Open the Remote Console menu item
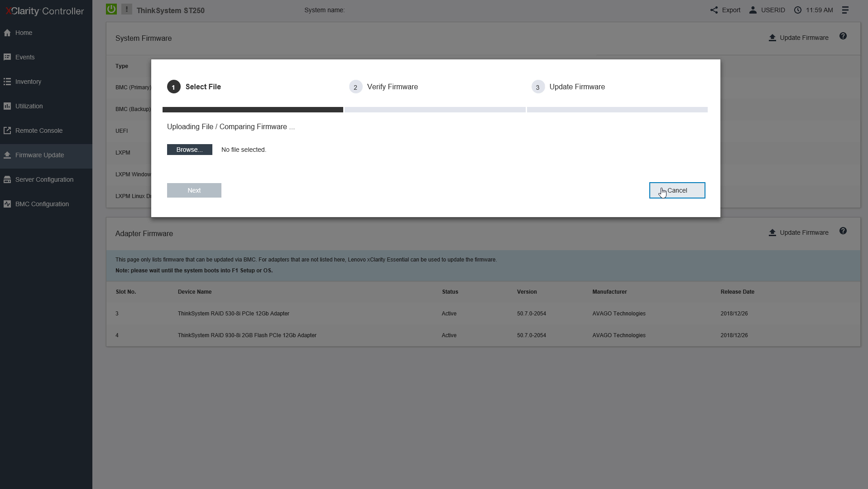The width and height of the screenshot is (868, 489). point(46,131)
